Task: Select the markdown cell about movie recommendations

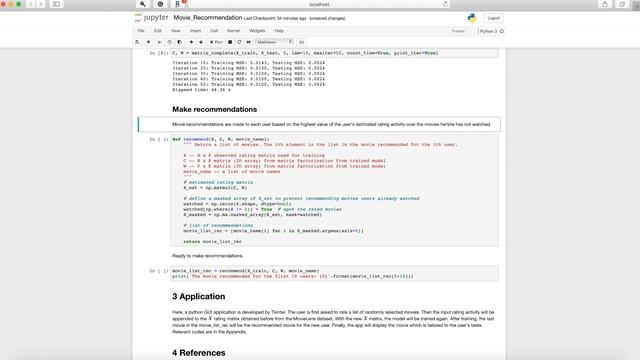Action: (x=319, y=124)
